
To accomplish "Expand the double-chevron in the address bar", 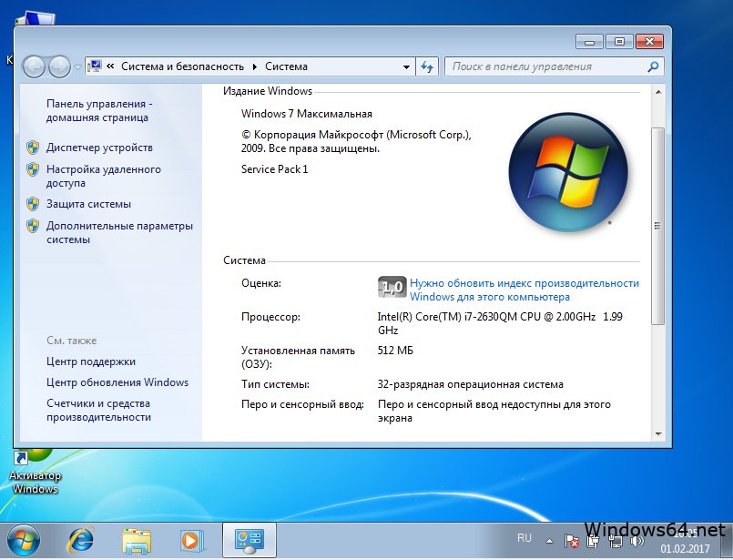I will pos(110,66).
